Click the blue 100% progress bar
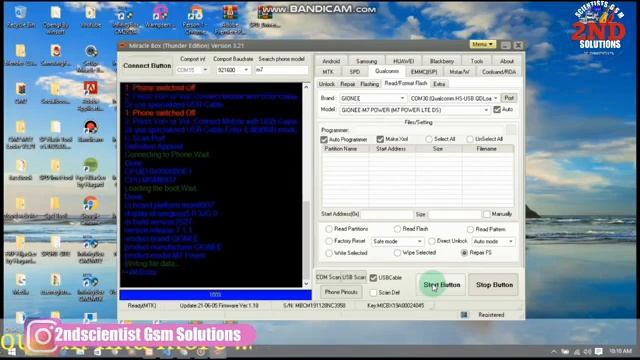The height and width of the screenshot is (360, 640). click(215, 295)
